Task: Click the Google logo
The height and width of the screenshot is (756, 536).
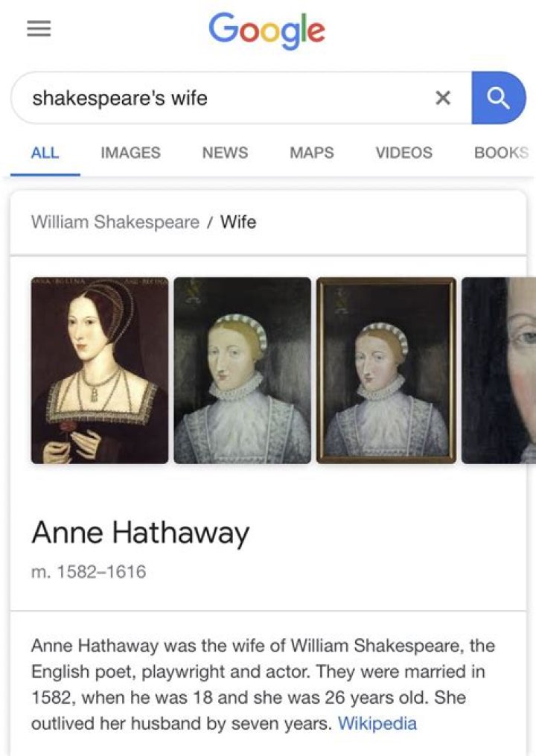Action: tap(267, 31)
